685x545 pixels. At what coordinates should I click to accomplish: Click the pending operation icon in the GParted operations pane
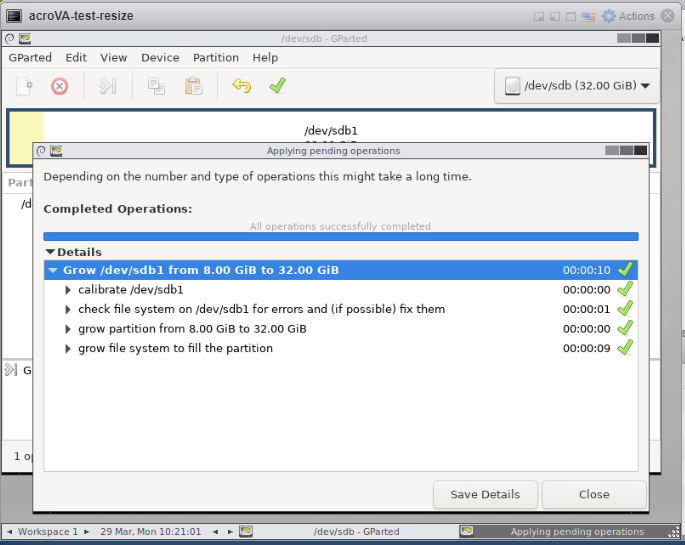[x=10, y=370]
